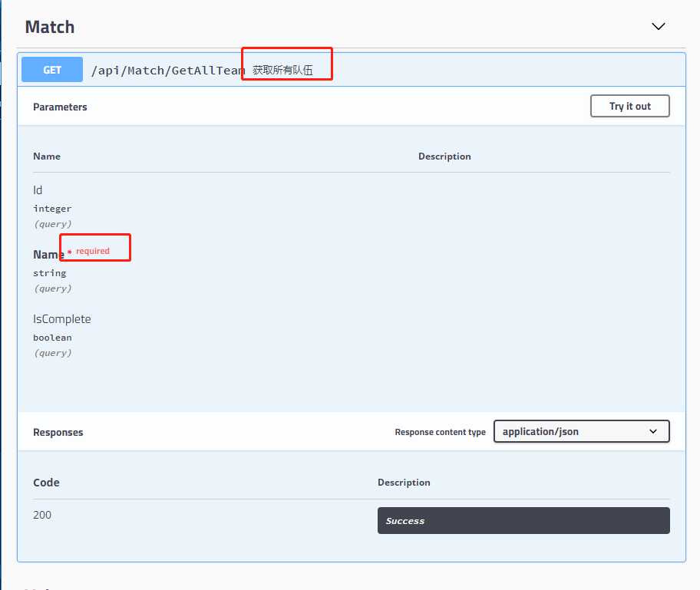Click the boolean type label

[x=52, y=338]
